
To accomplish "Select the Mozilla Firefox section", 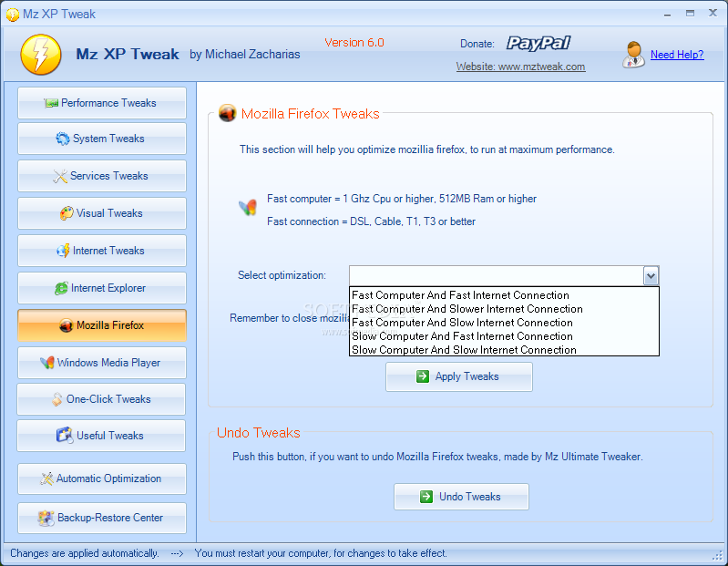I will (102, 325).
